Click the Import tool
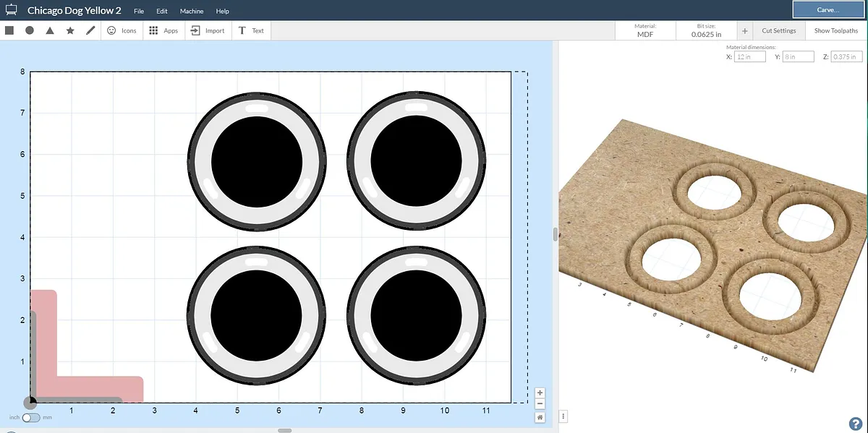This screenshot has width=868, height=433. [x=208, y=30]
